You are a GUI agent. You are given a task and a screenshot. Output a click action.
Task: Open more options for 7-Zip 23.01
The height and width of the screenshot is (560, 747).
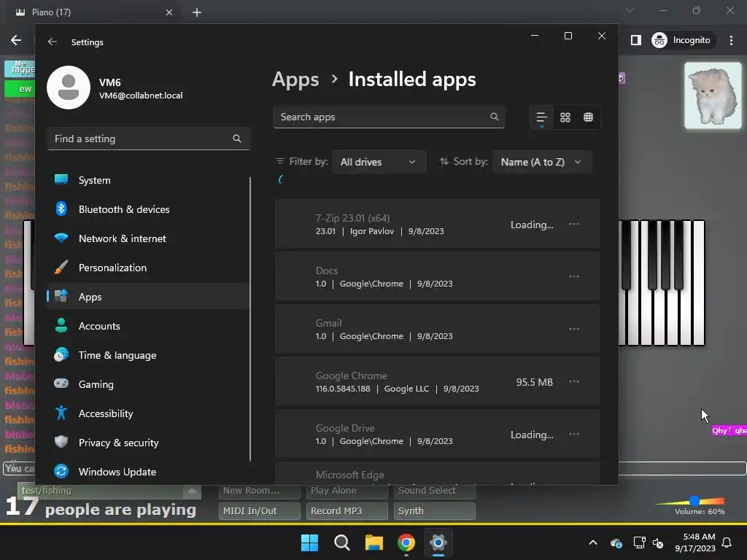574,225
